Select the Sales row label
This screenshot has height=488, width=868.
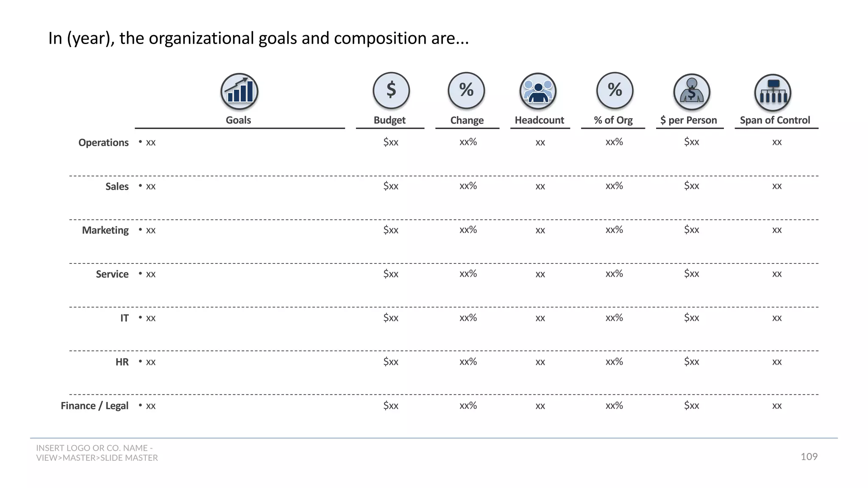click(117, 186)
